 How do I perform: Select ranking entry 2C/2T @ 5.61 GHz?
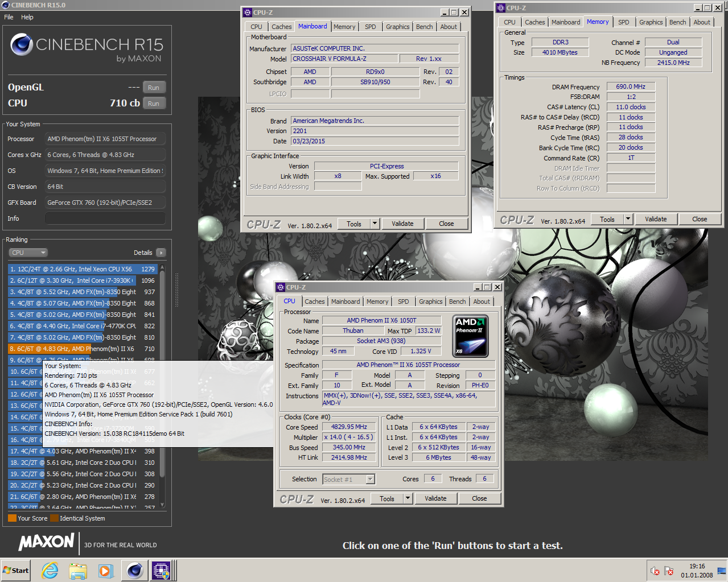pyautogui.click(x=83, y=463)
